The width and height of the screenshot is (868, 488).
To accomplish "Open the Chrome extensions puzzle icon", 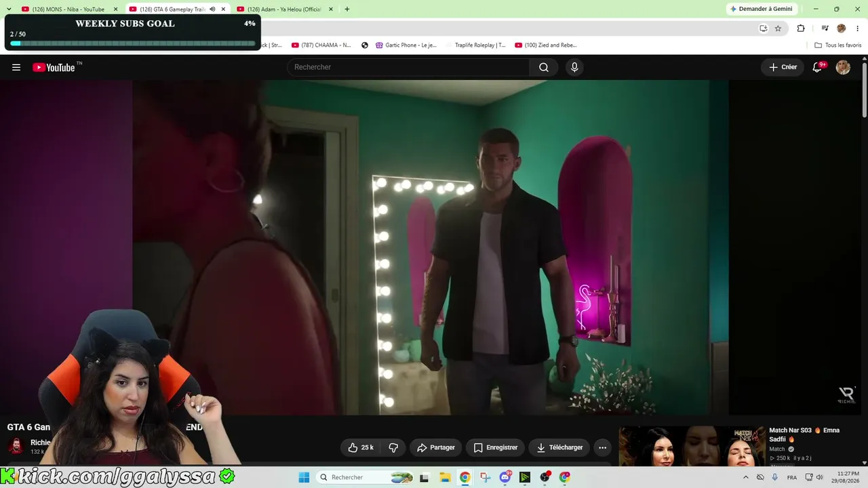I will pos(801,28).
